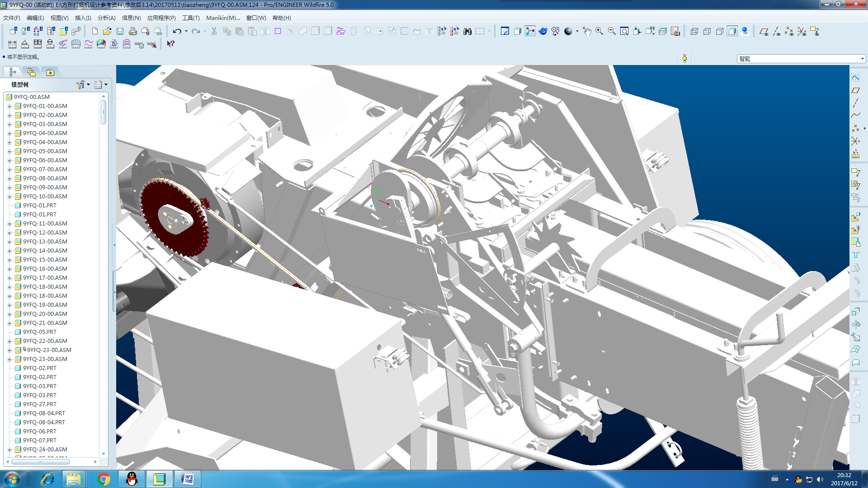Undo the last action
The width and height of the screenshot is (868, 488).
(x=177, y=31)
